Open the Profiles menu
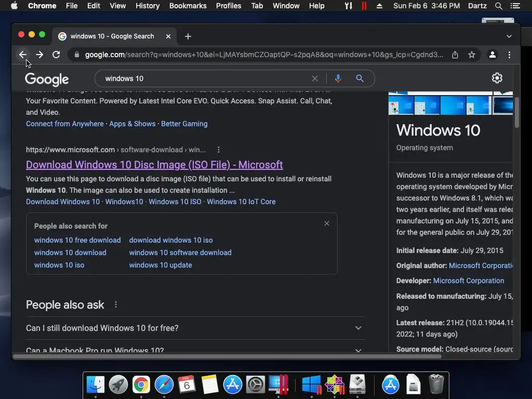This screenshot has height=399, width=532. click(229, 6)
